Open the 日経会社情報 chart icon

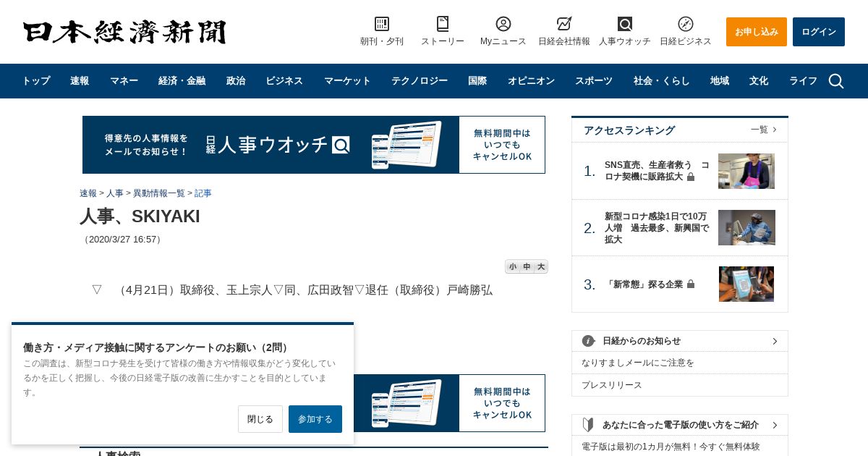click(x=564, y=24)
